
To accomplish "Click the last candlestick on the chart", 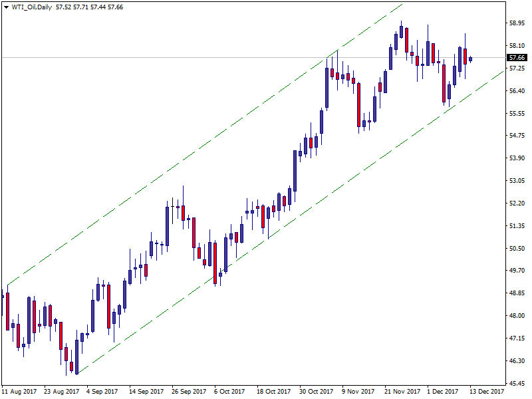I will 471,59.
